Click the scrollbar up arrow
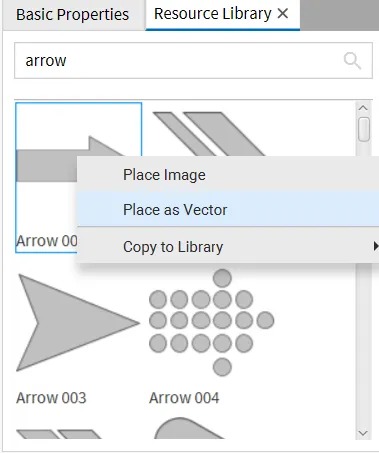This screenshot has height=453, width=379. point(363,108)
